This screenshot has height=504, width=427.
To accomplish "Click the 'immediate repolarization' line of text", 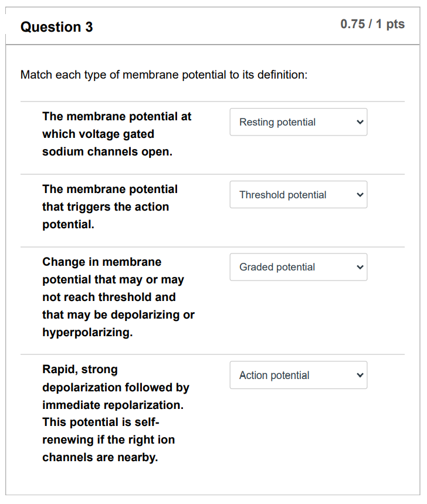I will 113,405.
